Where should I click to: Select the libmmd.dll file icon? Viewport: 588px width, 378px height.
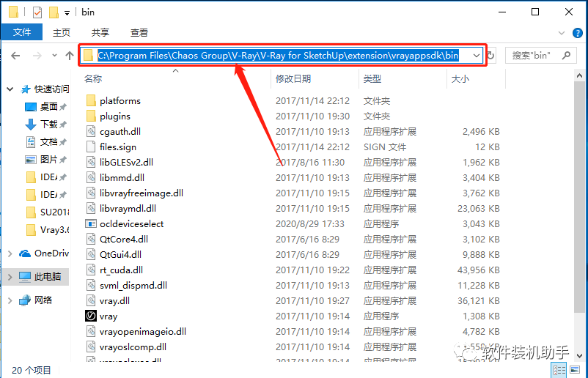point(91,177)
